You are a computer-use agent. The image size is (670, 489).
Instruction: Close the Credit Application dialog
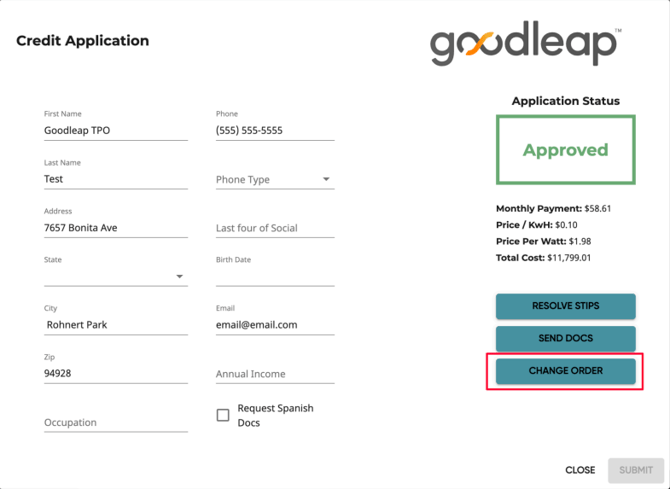click(x=580, y=470)
